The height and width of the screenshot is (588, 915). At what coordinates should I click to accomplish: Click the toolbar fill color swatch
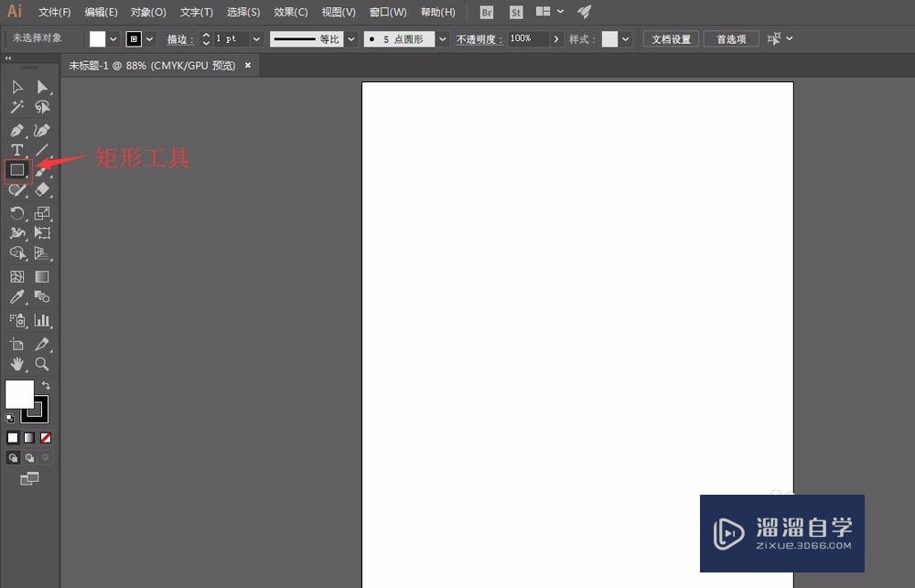(x=20, y=394)
